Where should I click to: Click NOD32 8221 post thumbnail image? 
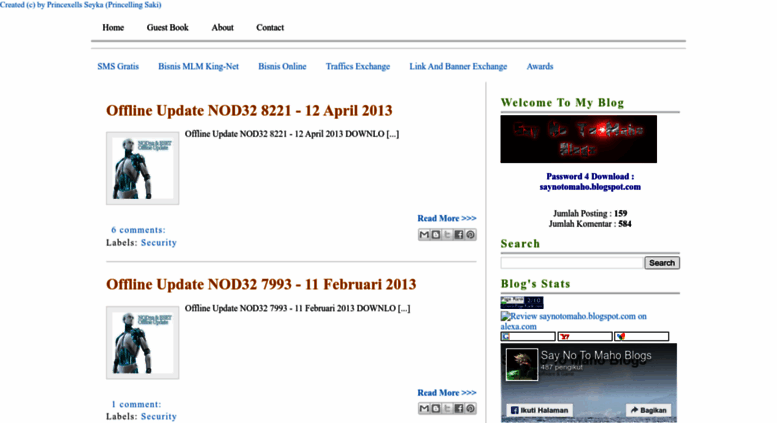pyautogui.click(x=143, y=168)
